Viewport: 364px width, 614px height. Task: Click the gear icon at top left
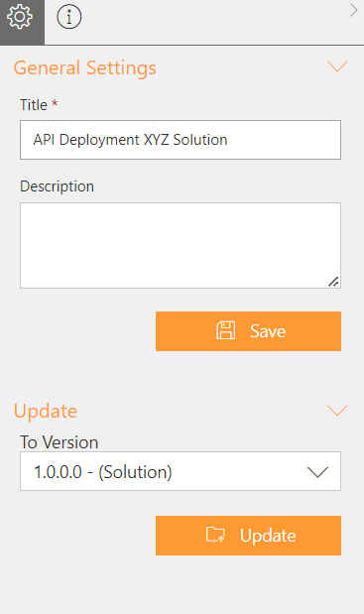20,17
